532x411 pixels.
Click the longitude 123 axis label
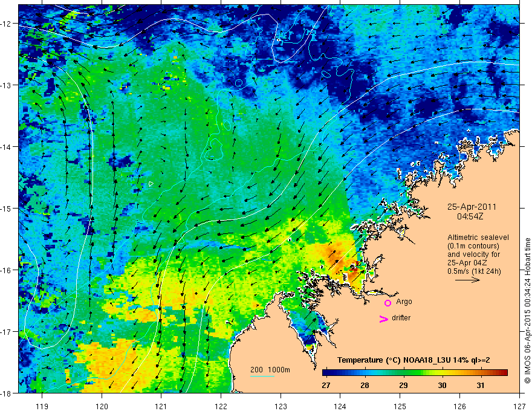281,406
